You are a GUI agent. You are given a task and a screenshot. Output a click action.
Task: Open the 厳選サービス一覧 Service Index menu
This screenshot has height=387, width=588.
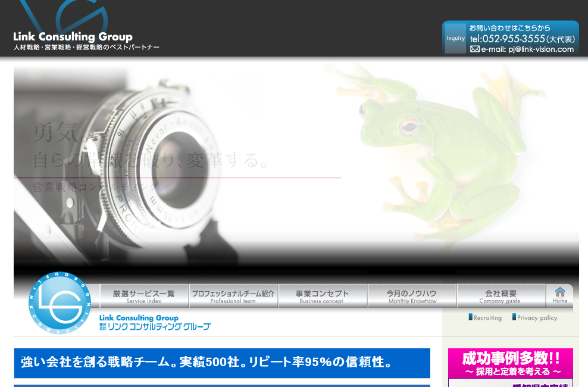point(144,296)
